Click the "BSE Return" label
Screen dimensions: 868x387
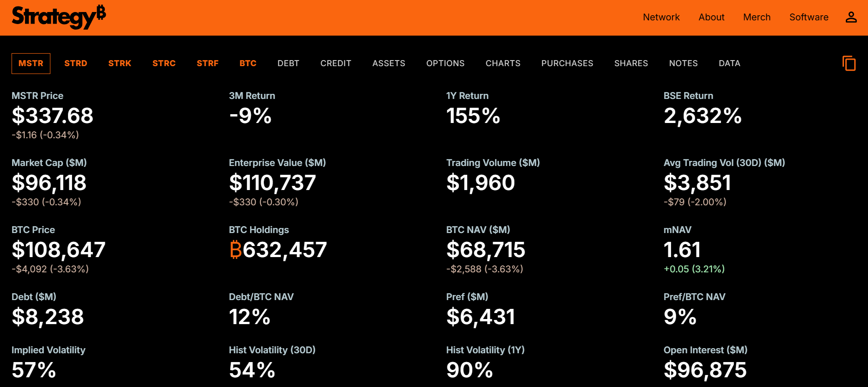(x=688, y=96)
